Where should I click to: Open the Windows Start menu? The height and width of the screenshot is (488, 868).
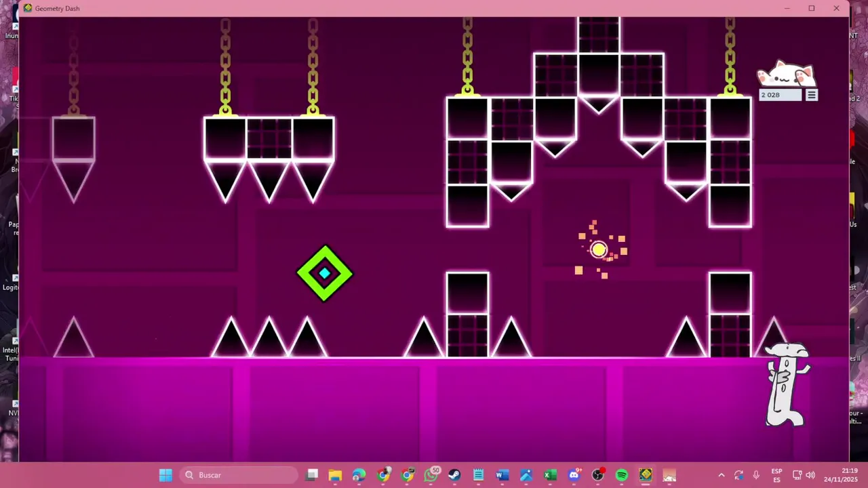click(165, 475)
